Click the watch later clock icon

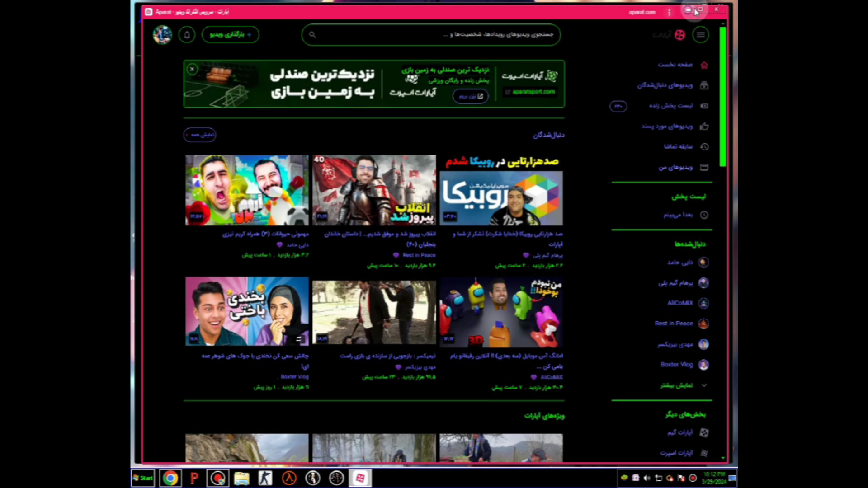pos(704,215)
